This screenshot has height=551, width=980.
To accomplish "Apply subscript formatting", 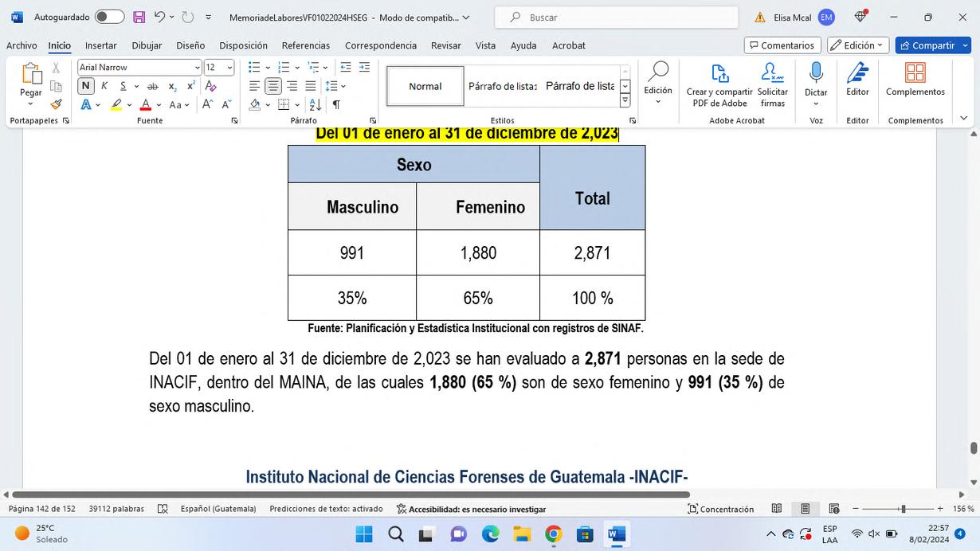I will 172,86.
